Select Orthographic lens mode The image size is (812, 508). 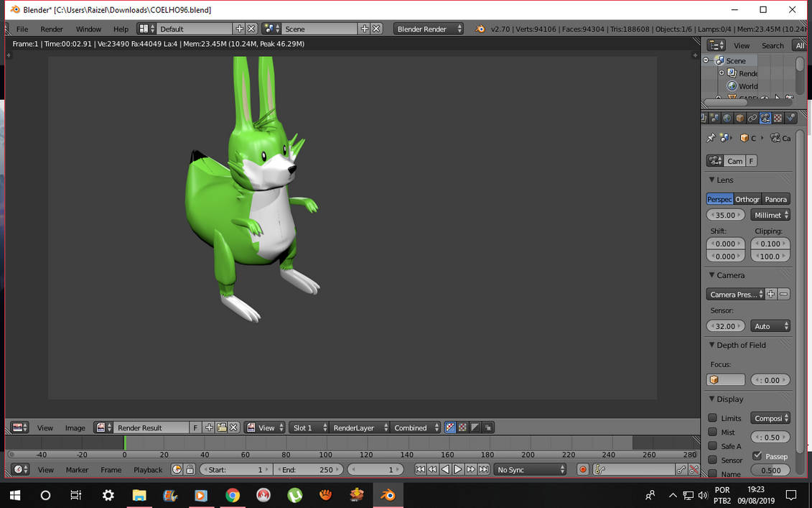coord(747,199)
